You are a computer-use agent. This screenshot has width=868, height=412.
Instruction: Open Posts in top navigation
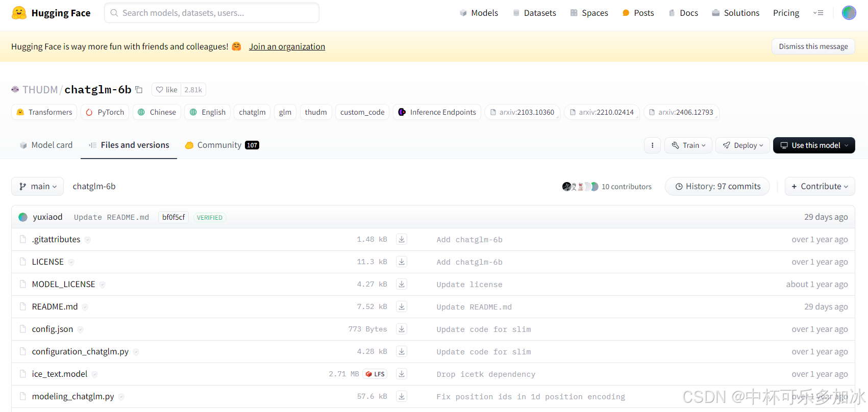[x=638, y=13]
